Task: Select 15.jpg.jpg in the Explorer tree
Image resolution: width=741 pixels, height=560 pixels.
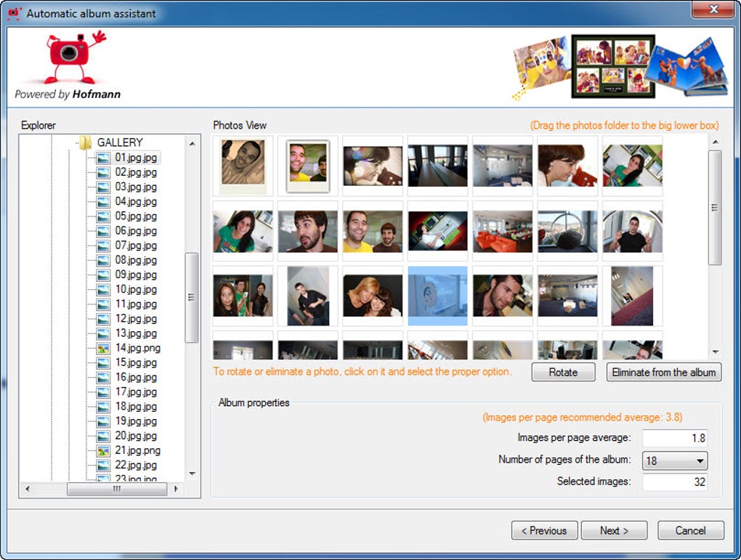Action: point(136,362)
